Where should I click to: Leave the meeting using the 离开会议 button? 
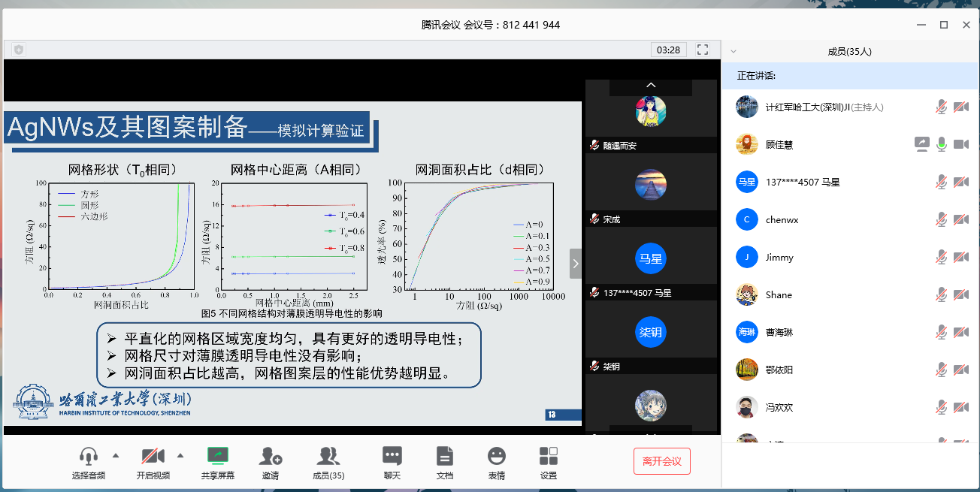pyautogui.click(x=661, y=461)
